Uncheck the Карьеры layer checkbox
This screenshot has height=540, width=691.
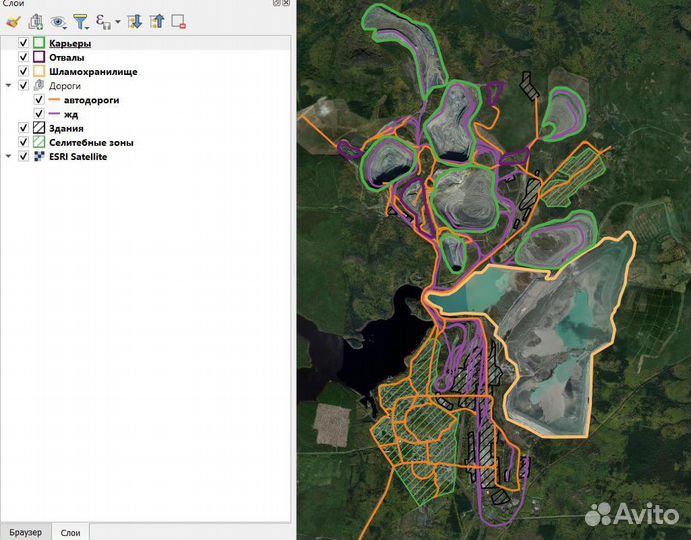(x=23, y=43)
